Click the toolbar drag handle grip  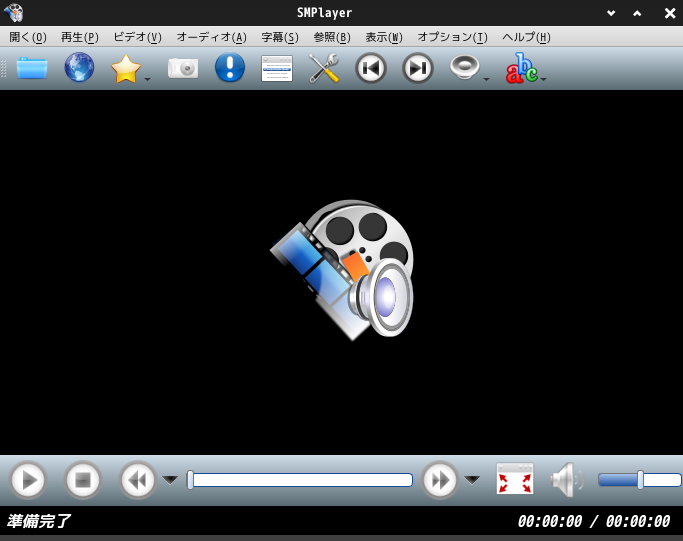pos(3,68)
